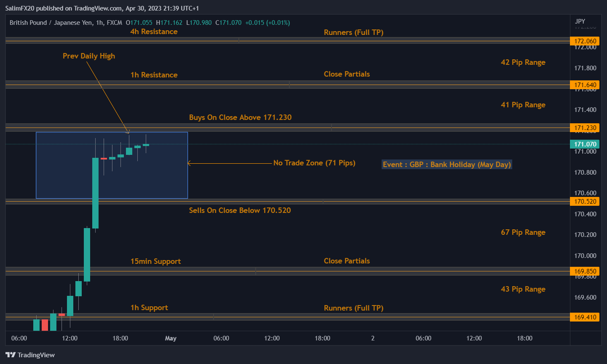607x364 pixels.
Task: Click the No Trade Zone (71 Pips) label
Action: [x=314, y=163]
